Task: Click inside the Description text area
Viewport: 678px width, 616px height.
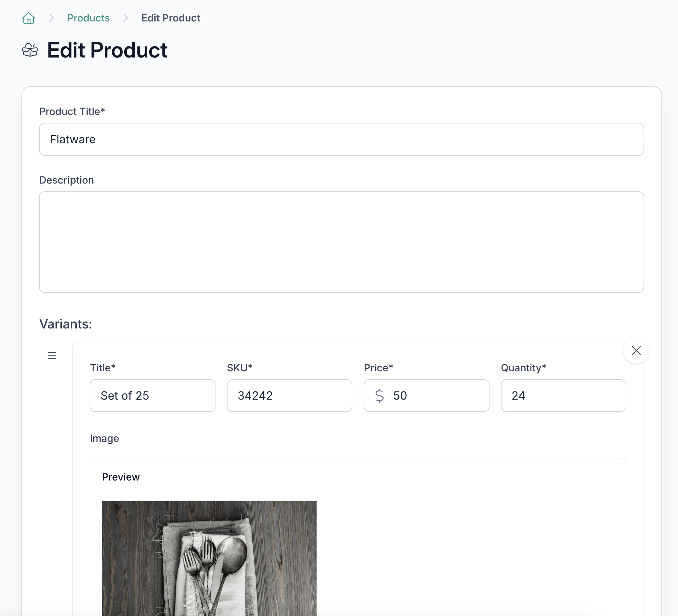Action: tap(341, 242)
